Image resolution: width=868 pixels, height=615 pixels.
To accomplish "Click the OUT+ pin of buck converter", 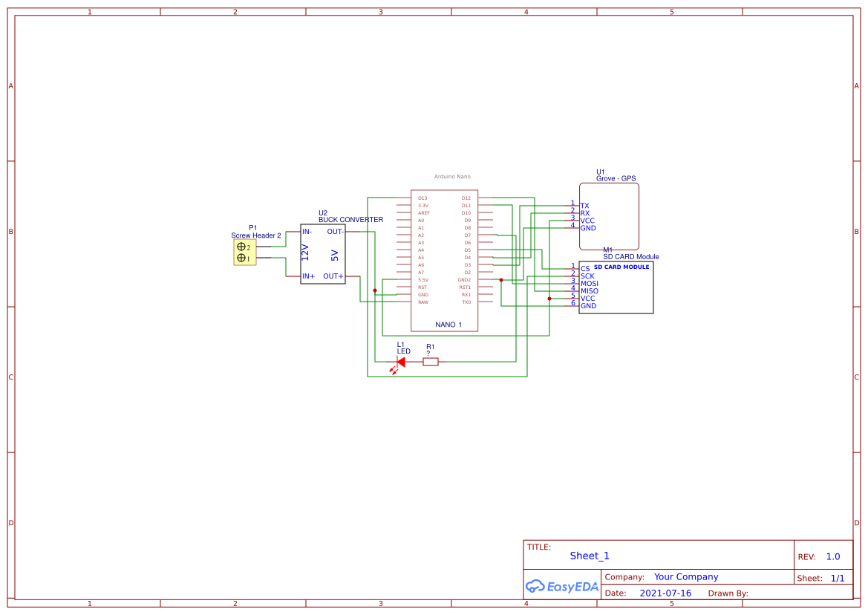I will (x=333, y=276).
